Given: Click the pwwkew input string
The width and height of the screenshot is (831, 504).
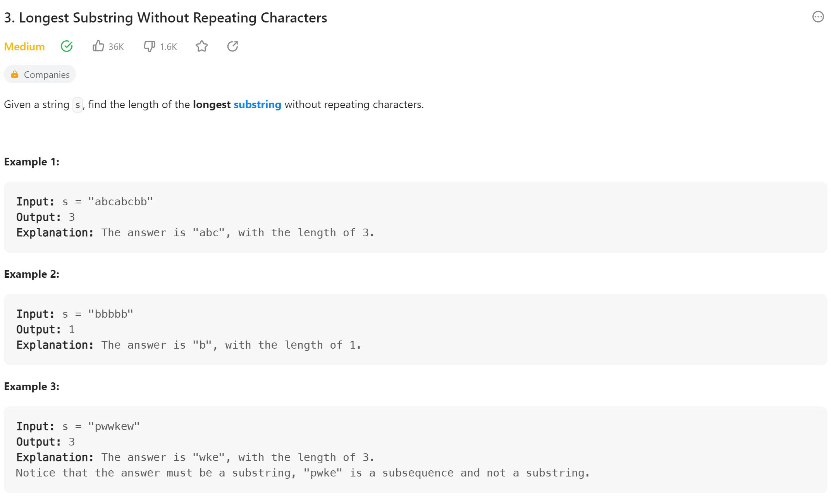Looking at the screenshot, I should (x=114, y=427).
